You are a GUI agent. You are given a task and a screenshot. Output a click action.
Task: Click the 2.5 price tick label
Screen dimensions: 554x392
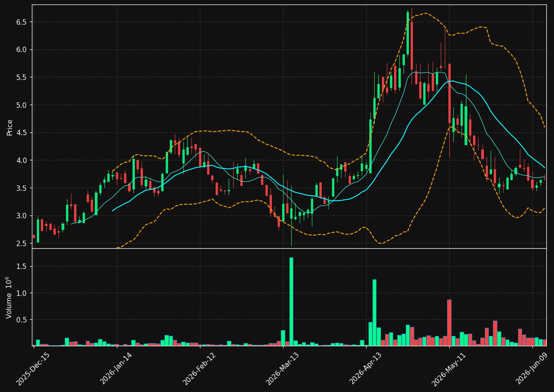click(x=22, y=243)
